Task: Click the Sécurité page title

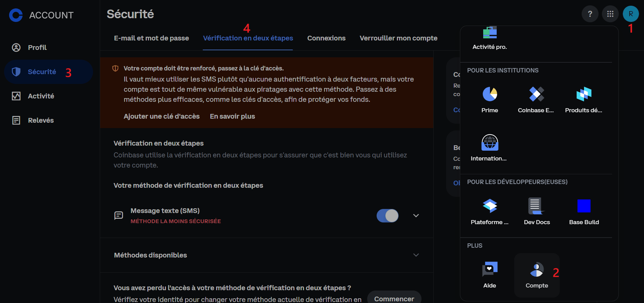Action: coord(130,14)
